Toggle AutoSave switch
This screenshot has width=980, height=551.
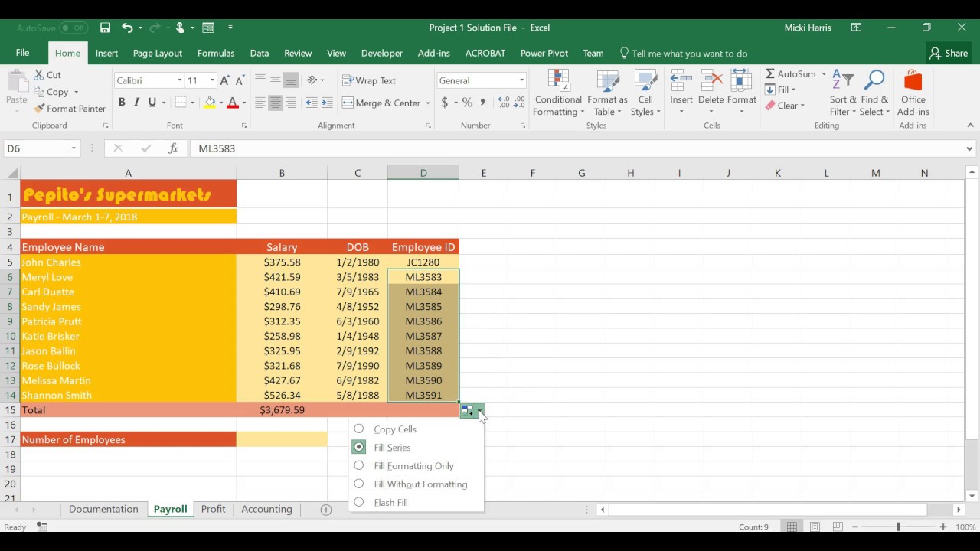click(x=73, y=28)
